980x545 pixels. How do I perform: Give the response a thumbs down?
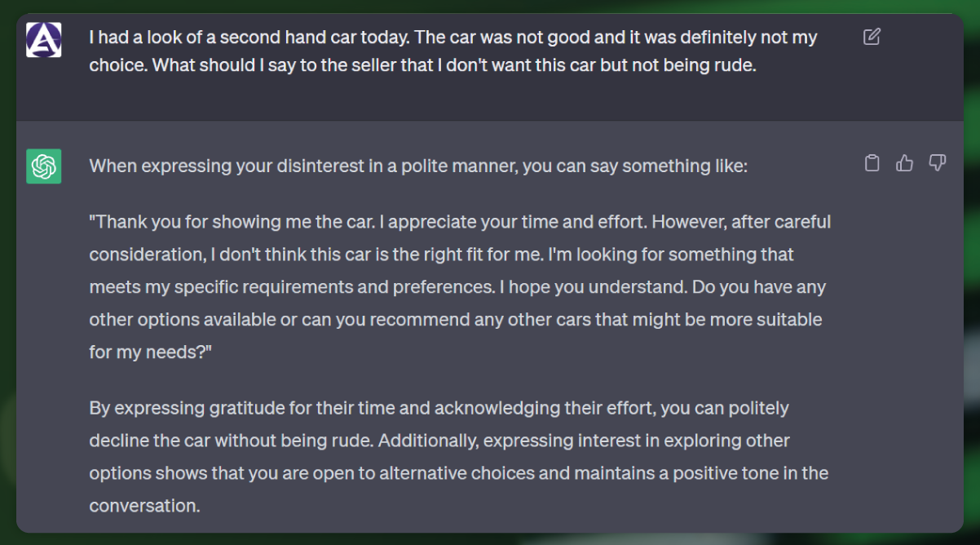click(938, 163)
